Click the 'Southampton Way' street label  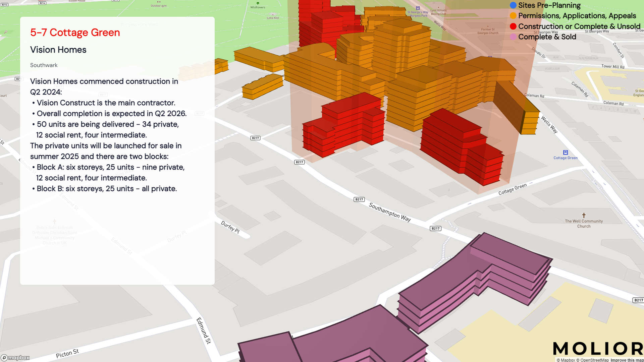390,212
